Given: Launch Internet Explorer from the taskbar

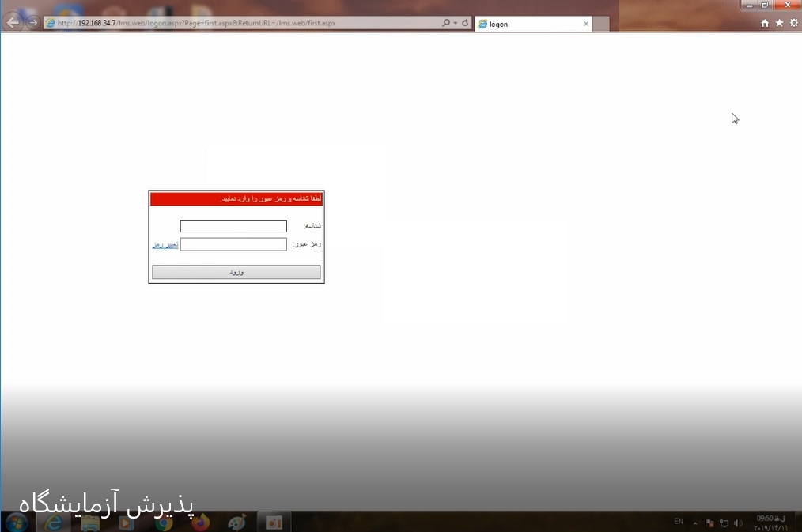Looking at the screenshot, I should pyautogui.click(x=54, y=522).
